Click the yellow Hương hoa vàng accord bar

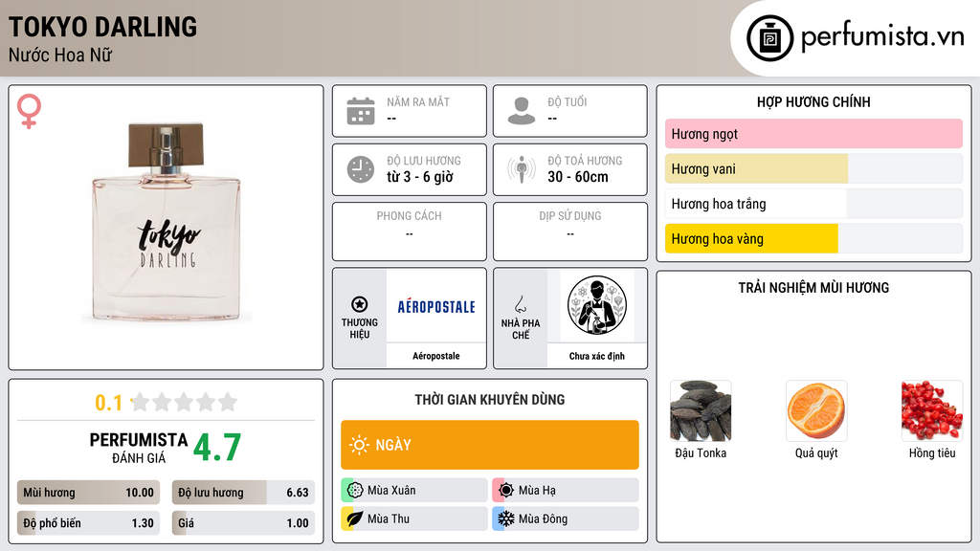click(813, 238)
